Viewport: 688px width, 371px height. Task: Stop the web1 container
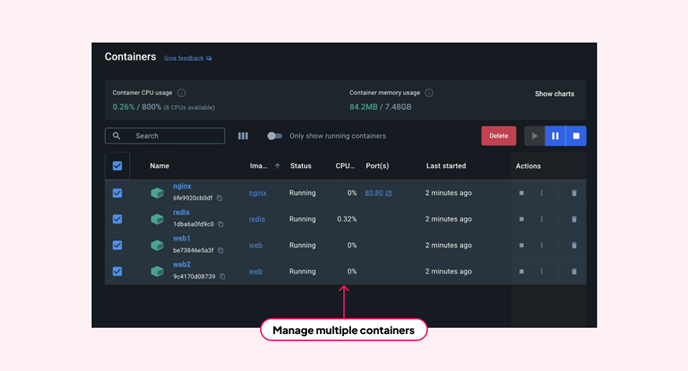click(x=521, y=245)
